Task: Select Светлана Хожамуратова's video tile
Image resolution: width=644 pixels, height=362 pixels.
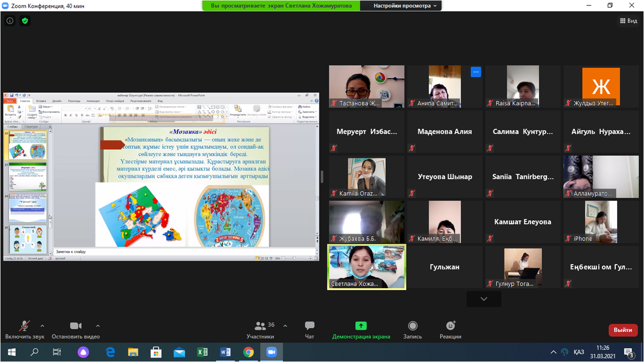Action: pyautogui.click(x=366, y=267)
